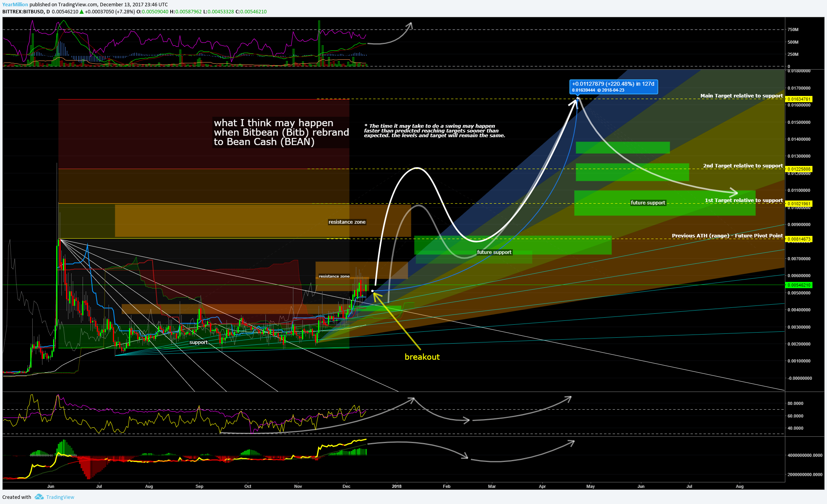Click the 4000000000.0000 indicator scale label
The height and width of the screenshot is (504, 827).
coord(805,455)
